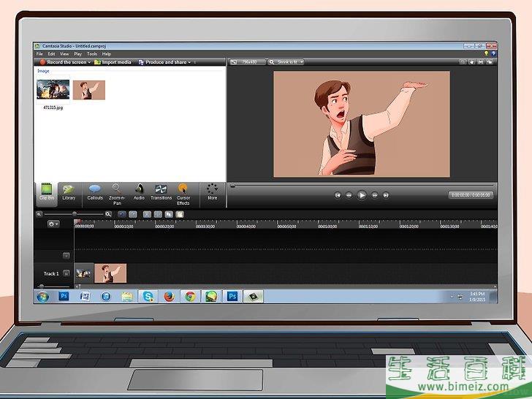532x399 pixels.
Task: Step forward in preview
Action: [x=375, y=195]
